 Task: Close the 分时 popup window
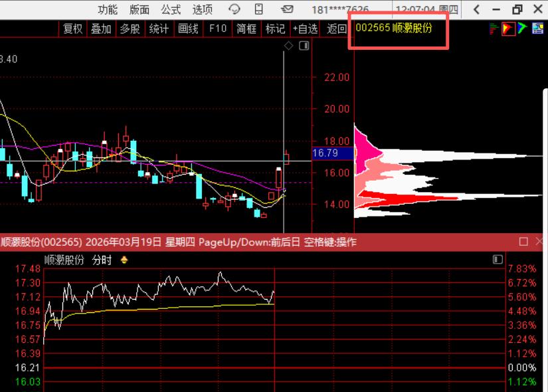539,242
